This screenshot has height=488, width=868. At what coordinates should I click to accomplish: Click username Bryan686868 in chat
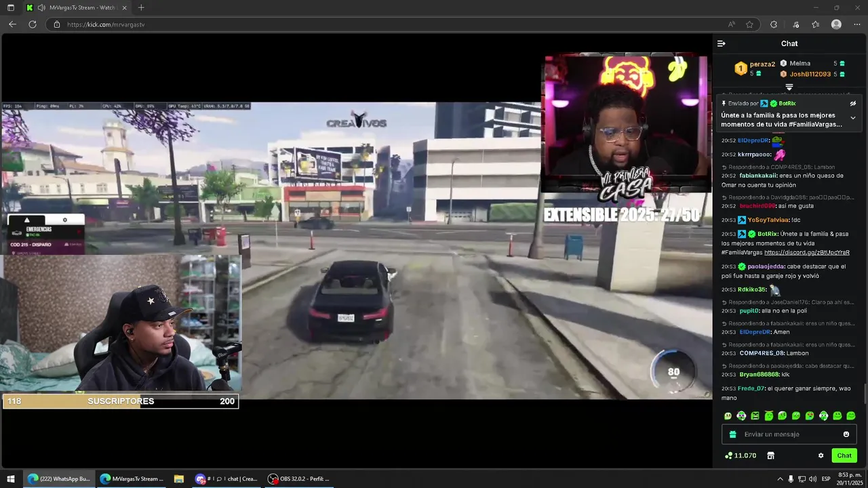point(758,374)
